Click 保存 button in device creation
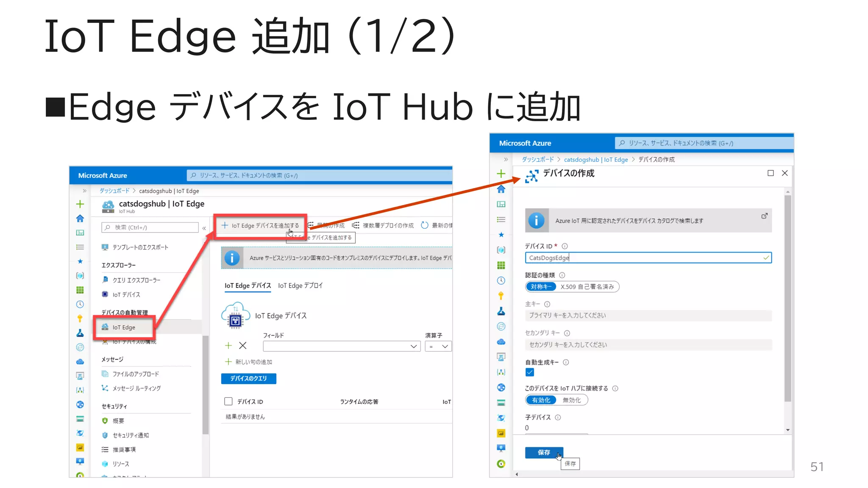The width and height of the screenshot is (868, 488). 544,452
